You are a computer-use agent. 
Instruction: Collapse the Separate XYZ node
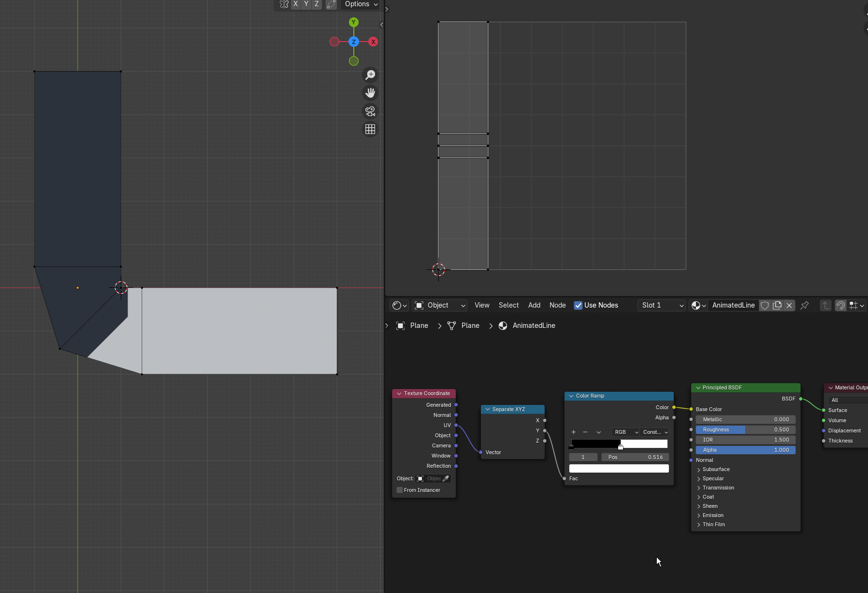(x=488, y=409)
